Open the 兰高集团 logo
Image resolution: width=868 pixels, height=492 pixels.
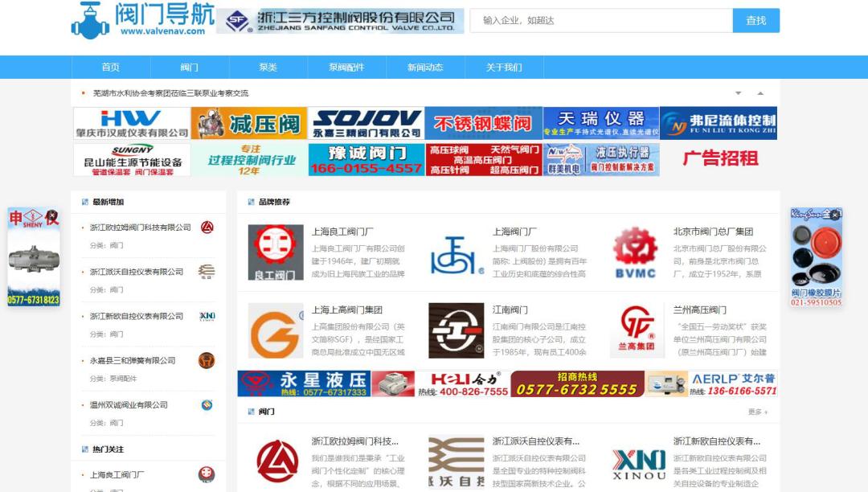pos(636,330)
